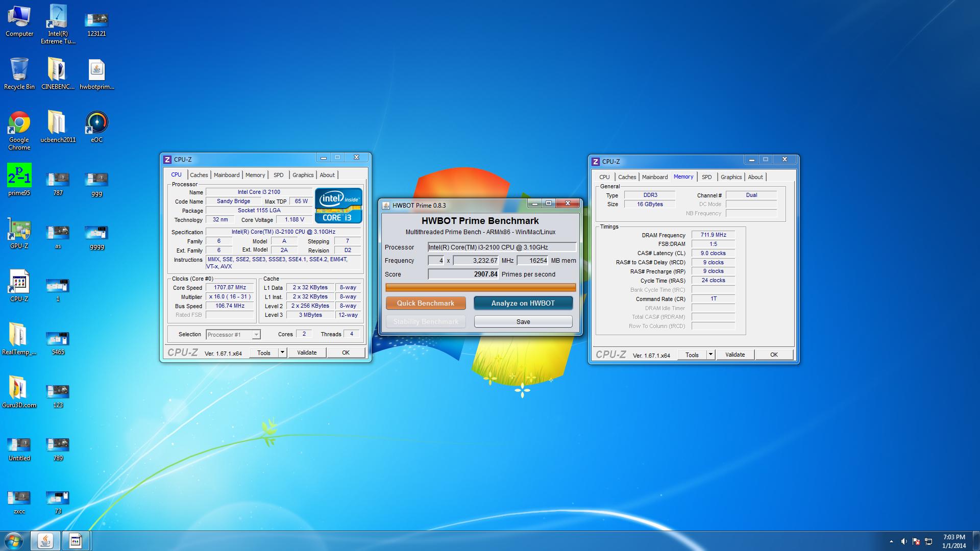Select the 73 image file
Viewport: 980px width, 551px height.
tap(58, 502)
